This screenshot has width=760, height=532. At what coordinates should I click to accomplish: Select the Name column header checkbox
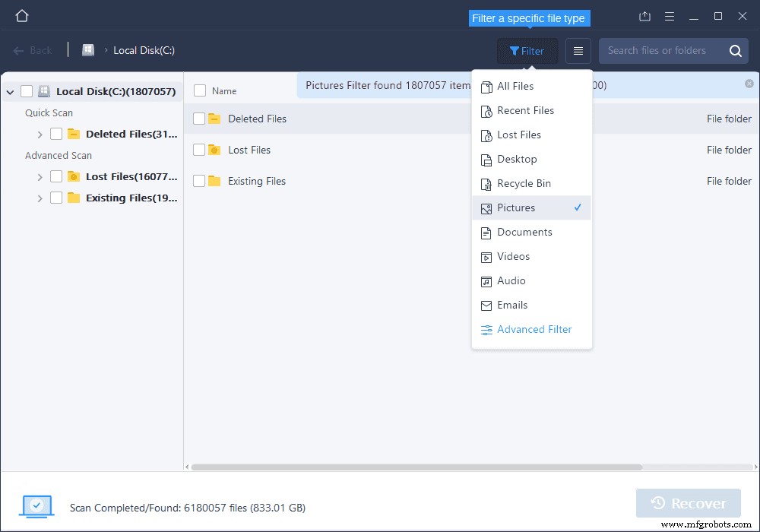(x=198, y=90)
